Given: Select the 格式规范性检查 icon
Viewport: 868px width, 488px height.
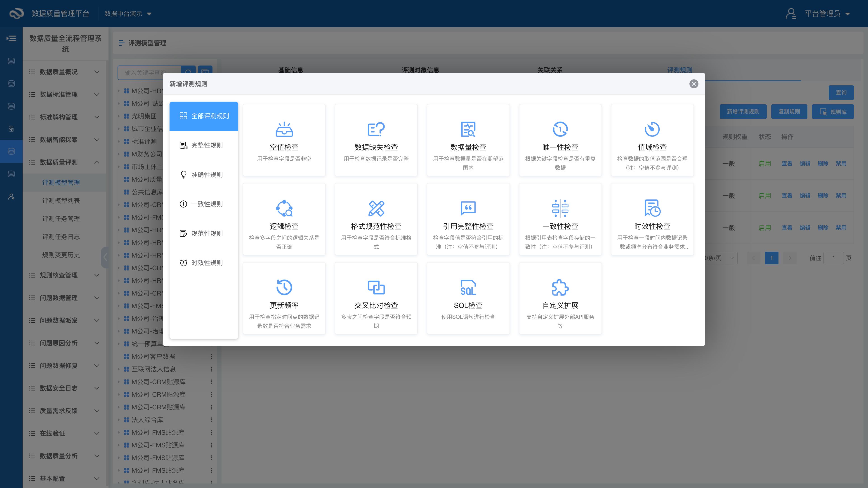Looking at the screenshot, I should coord(376,209).
